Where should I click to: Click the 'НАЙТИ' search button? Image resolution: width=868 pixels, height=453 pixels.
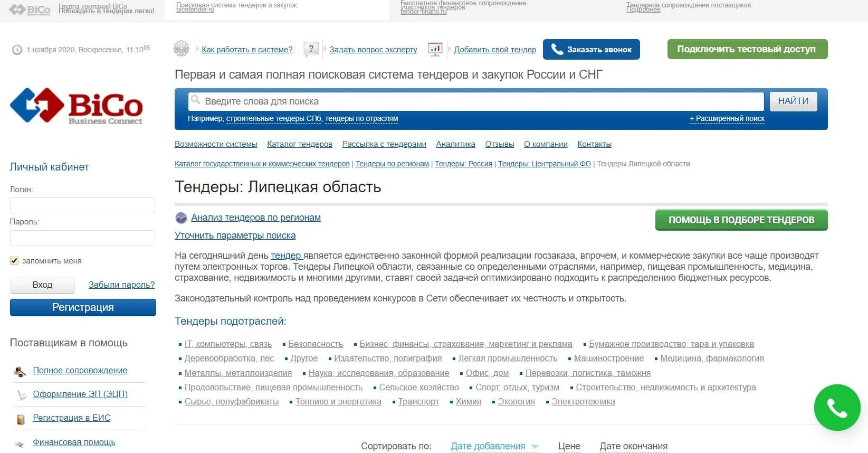tap(793, 101)
